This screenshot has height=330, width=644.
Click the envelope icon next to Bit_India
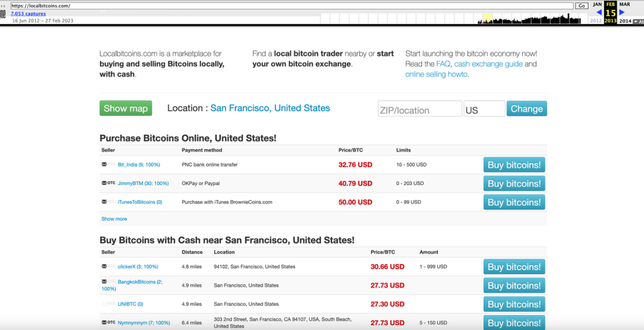click(103, 164)
